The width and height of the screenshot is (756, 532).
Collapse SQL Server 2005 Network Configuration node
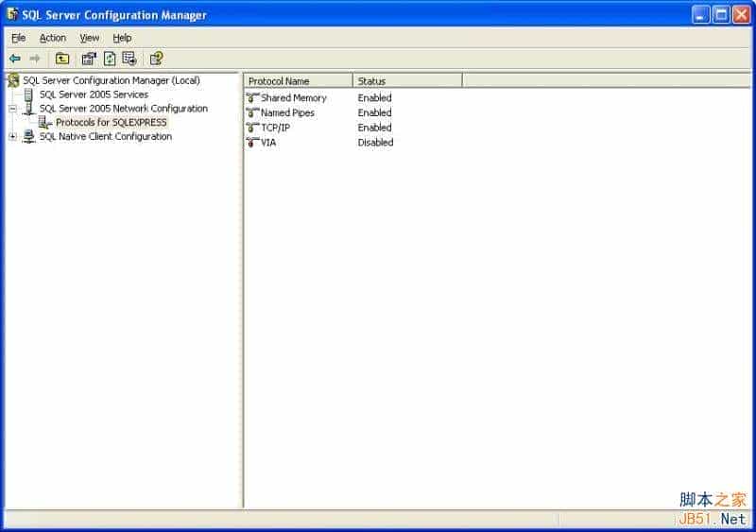13,109
